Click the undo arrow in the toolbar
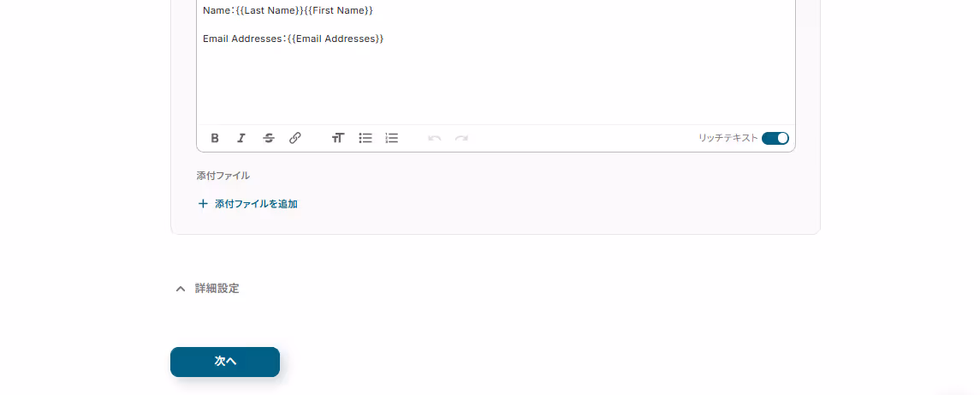 [435, 138]
